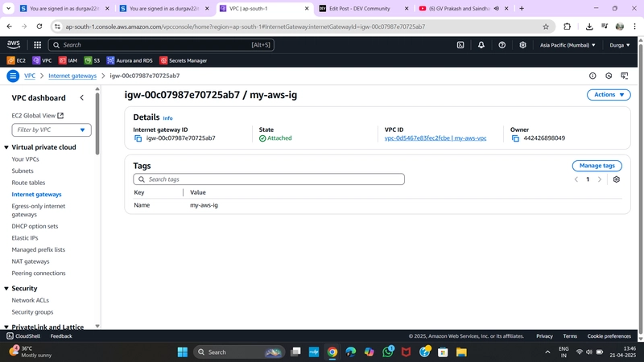
Task: Open tags table preferences gear
Action: (x=616, y=179)
